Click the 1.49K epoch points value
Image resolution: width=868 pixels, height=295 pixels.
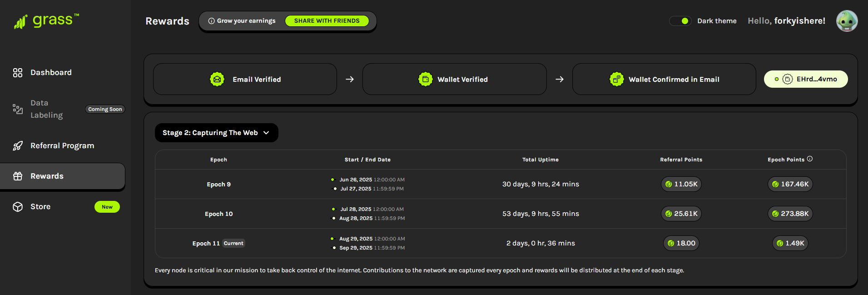(795, 243)
